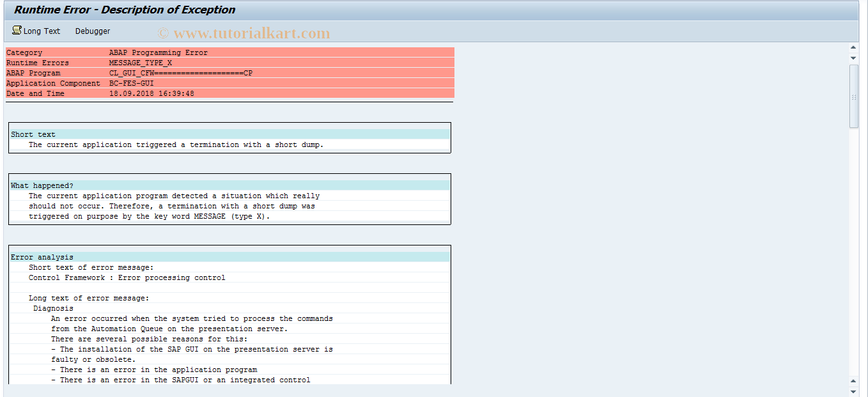Screen dimensions: 868x397
Task: Click the 'Error analysis' section heading
Action: click(x=42, y=257)
